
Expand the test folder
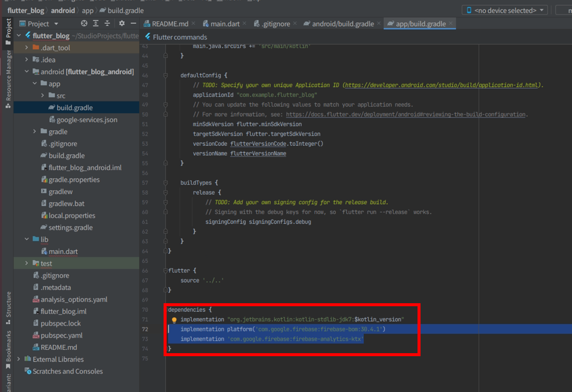pos(27,263)
